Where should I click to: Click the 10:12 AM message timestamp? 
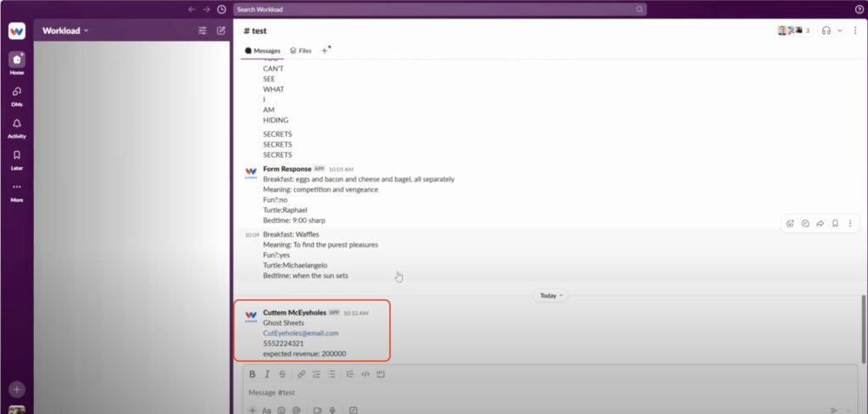356,313
